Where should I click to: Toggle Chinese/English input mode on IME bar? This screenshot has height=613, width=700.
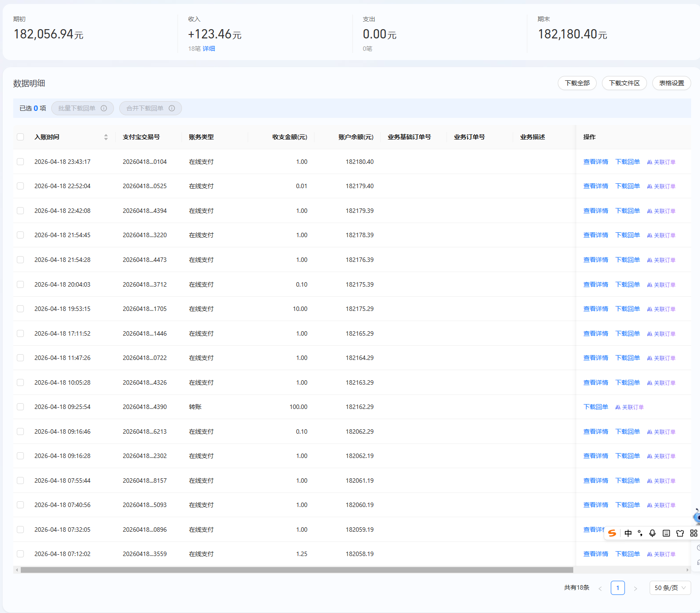(628, 533)
